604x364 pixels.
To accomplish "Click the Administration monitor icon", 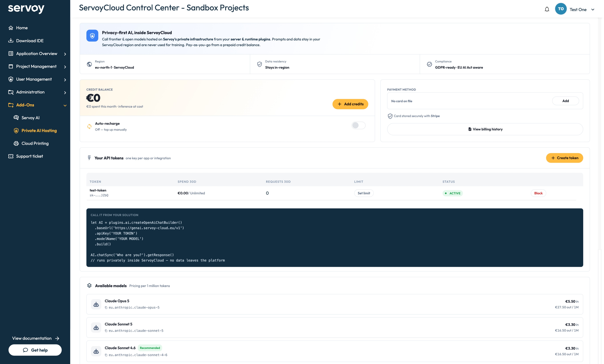I will click(11, 92).
